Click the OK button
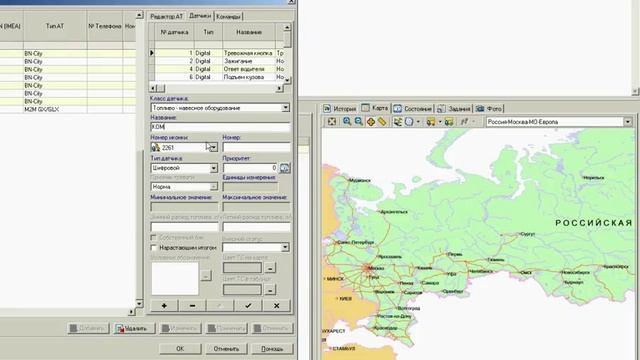The width and height of the screenshot is (640, 360). point(180,349)
